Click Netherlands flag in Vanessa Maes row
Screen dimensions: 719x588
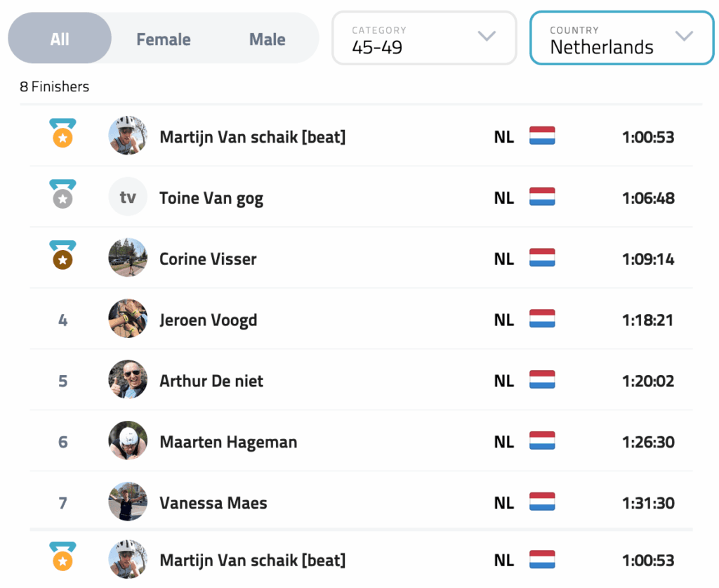[542, 503]
